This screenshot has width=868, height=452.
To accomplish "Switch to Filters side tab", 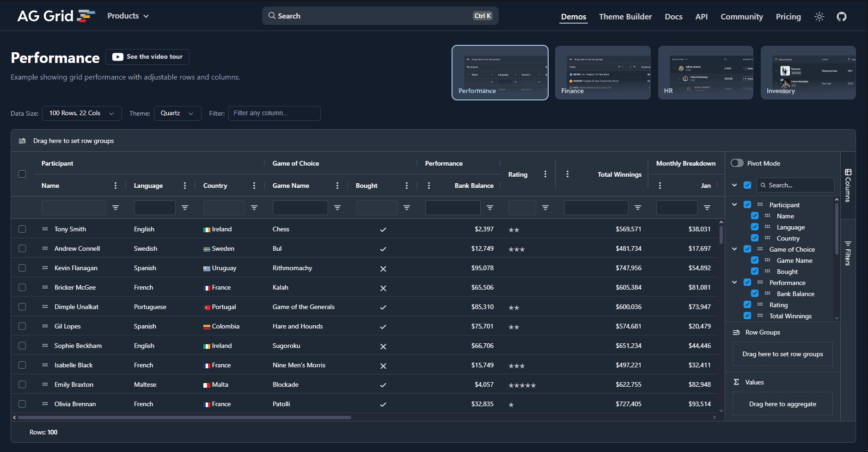I will click(x=848, y=254).
